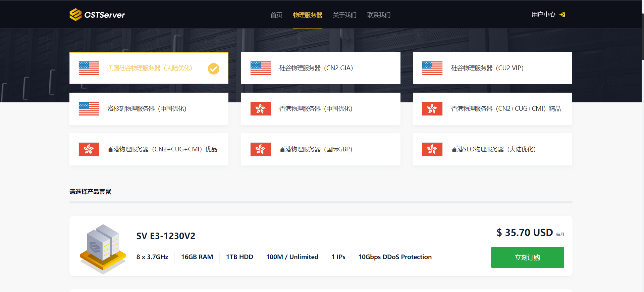Screen dimensions: 644x292
Task: Choose 硅谷物理服务器 (CN2 GIA) option
Action: coord(321,68)
